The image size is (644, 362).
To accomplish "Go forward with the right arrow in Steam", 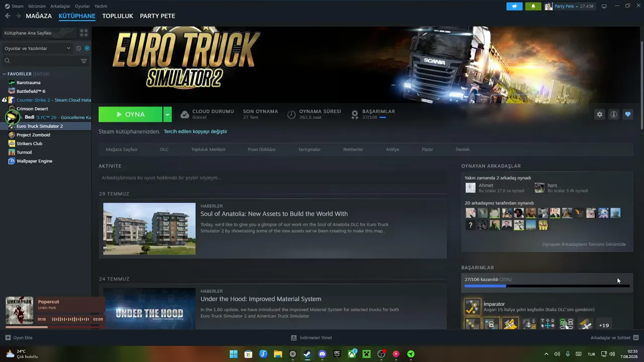I will click(x=19, y=16).
